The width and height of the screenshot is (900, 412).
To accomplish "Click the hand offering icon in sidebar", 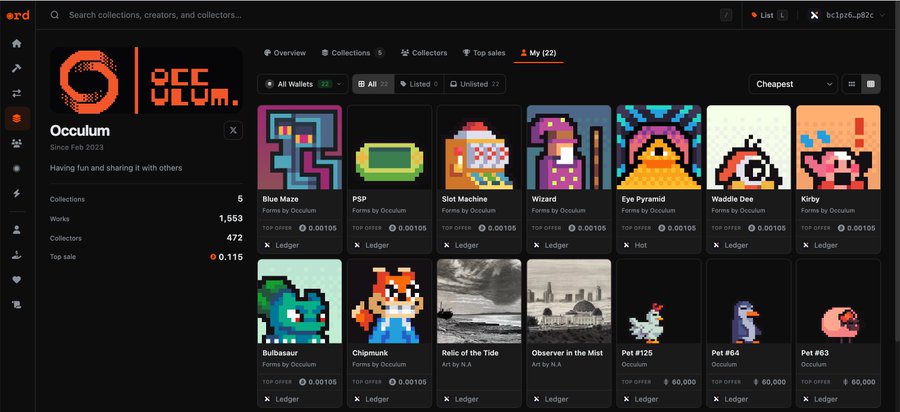I will pyautogui.click(x=17, y=255).
